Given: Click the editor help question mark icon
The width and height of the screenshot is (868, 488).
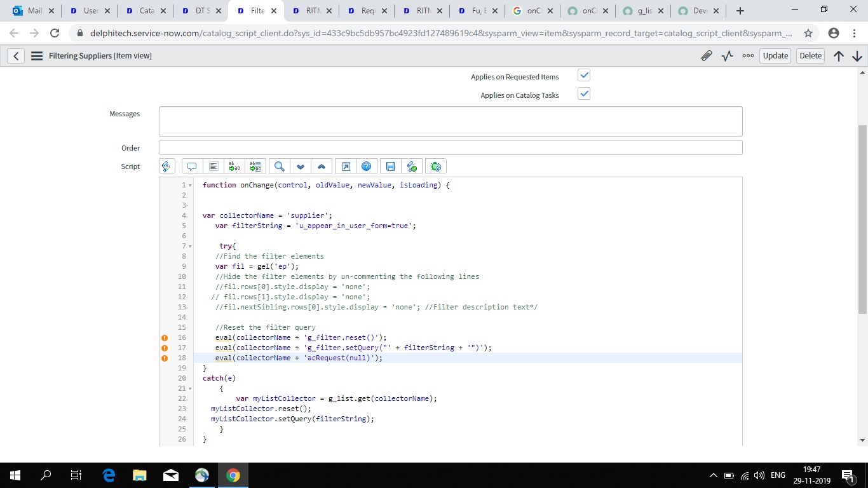Looking at the screenshot, I should 366,166.
